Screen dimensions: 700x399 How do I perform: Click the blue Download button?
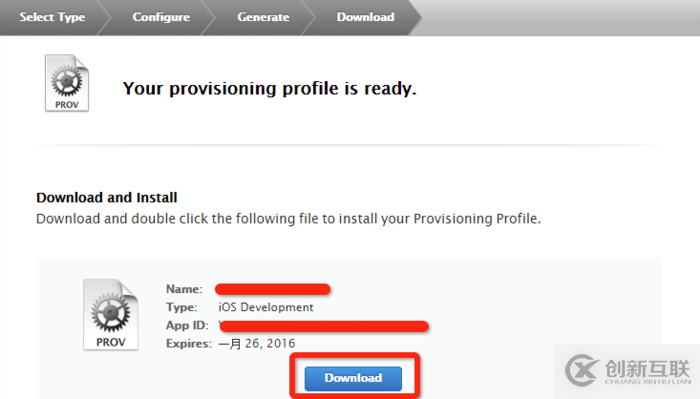tap(353, 378)
